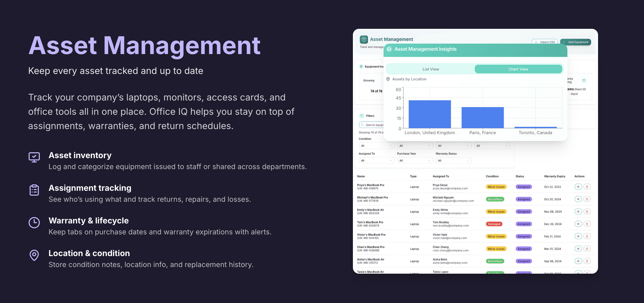Click eye icon for Michael's MacBook Pro
This screenshot has height=303, width=644.
click(x=578, y=199)
